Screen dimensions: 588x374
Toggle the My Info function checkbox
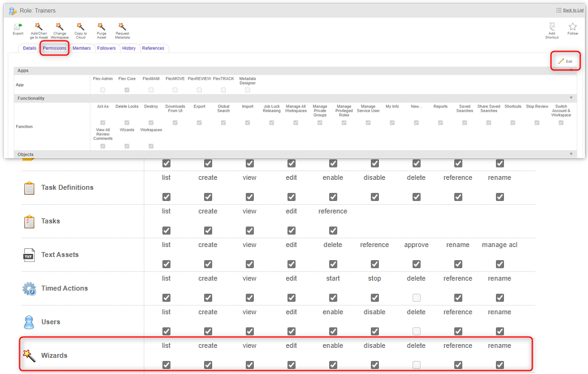[392, 123]
